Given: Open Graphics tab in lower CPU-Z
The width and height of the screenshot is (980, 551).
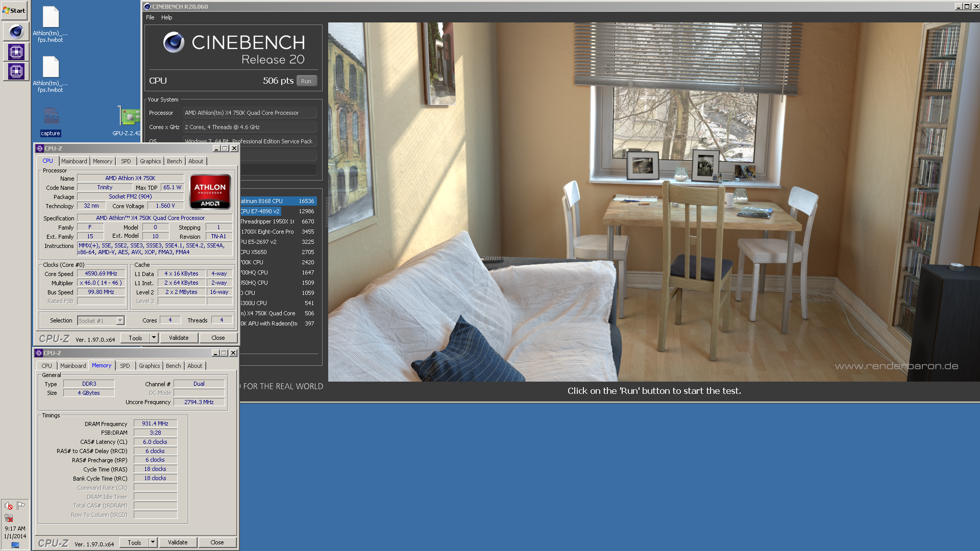Looking at the screenshot, I should [150, 366].
